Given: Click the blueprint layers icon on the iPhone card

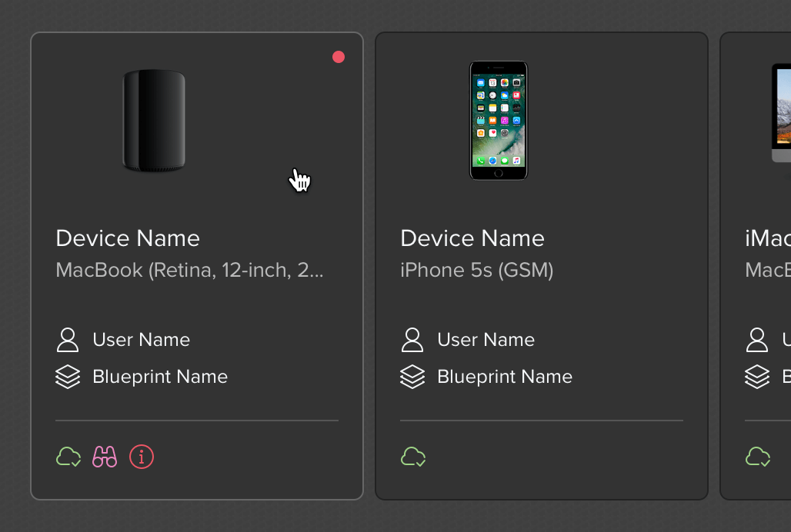Looking at the screenshot, I should tap(412, 377).
